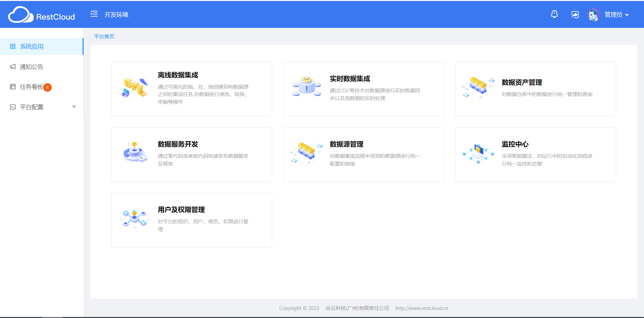Click the 用户及权限管理 network illustration icon
644x318 pixels.
point(135,219)
